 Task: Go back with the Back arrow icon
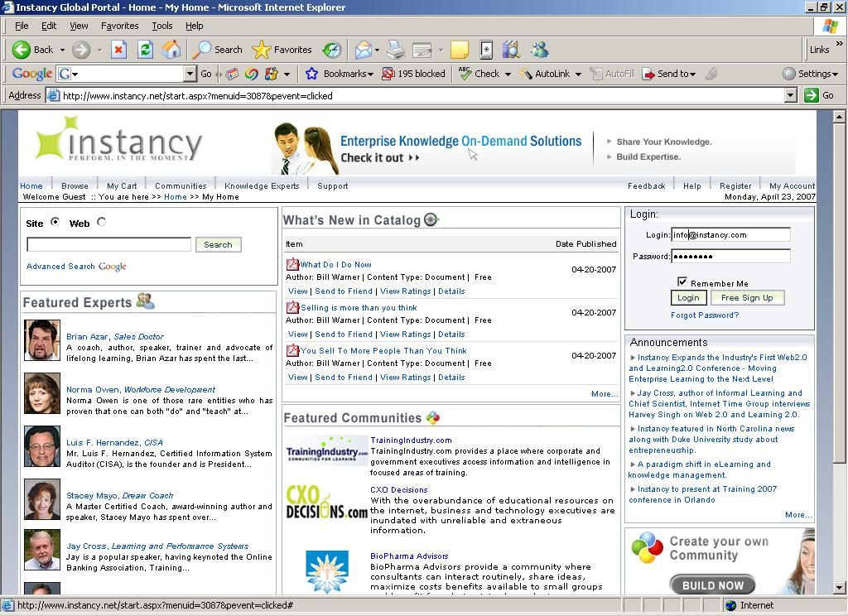point(21,50)
